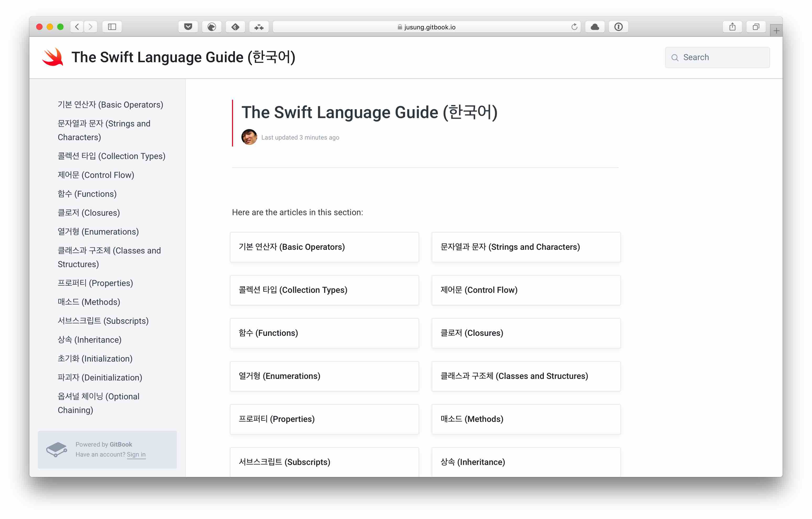This screenshot has width=812, height=519.
Task: Navigate forward using the forward arrow
Action: click(x=90, y=27)
